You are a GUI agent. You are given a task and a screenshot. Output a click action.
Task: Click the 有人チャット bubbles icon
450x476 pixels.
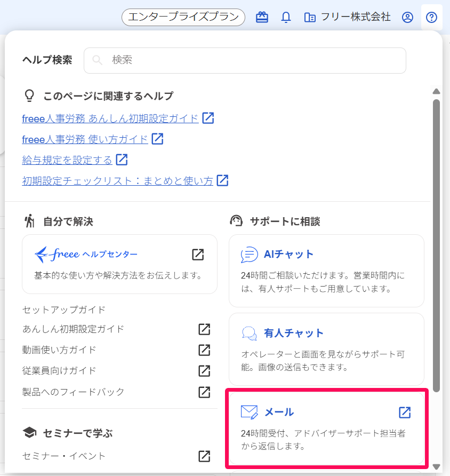(249, 333)
